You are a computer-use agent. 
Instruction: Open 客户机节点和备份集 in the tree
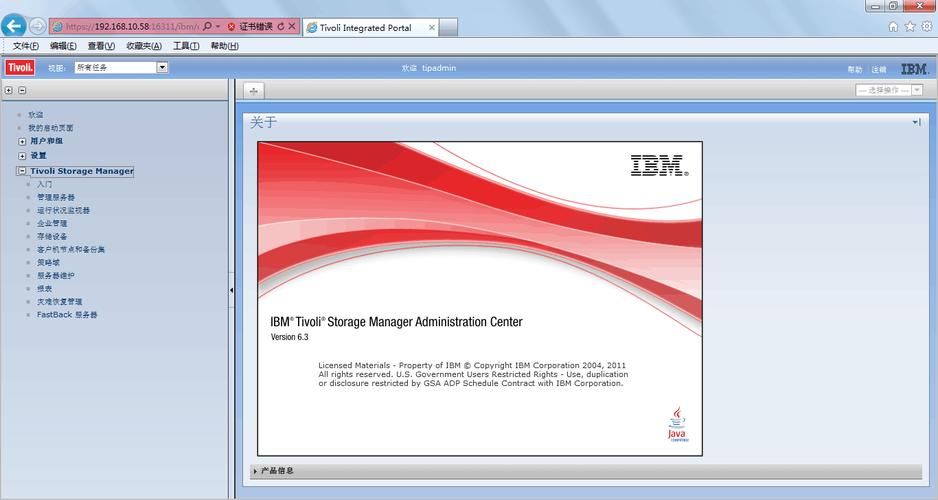[x=71, y=249]
